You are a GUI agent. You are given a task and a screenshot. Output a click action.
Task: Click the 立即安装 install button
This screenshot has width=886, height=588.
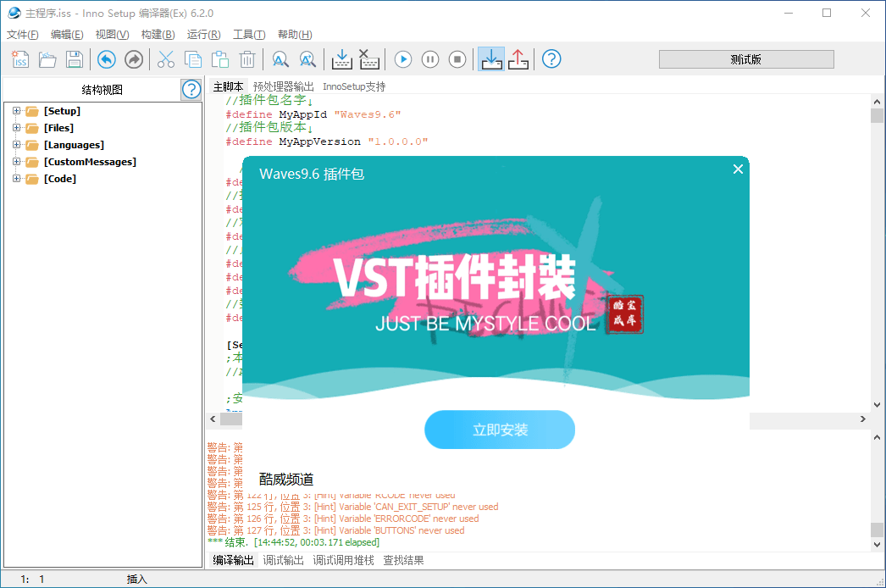(500, 430)
